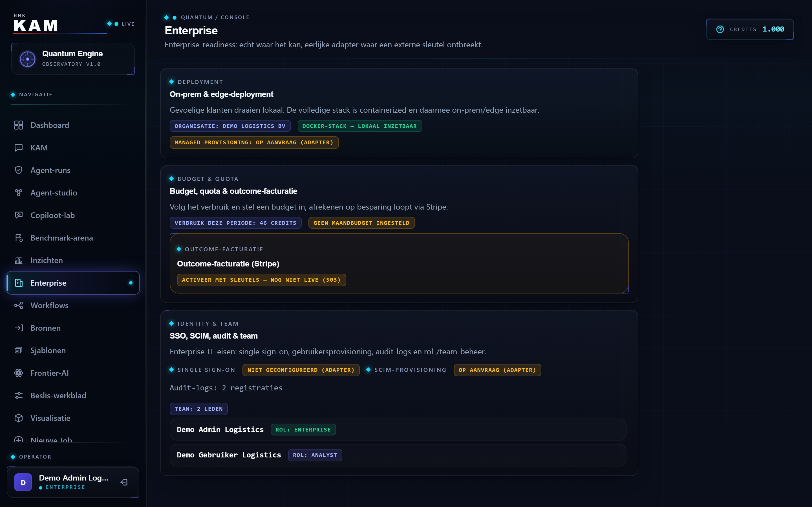Click the logout icon beside Demo Admin
812x507 pixels.
tap(124, 482)
